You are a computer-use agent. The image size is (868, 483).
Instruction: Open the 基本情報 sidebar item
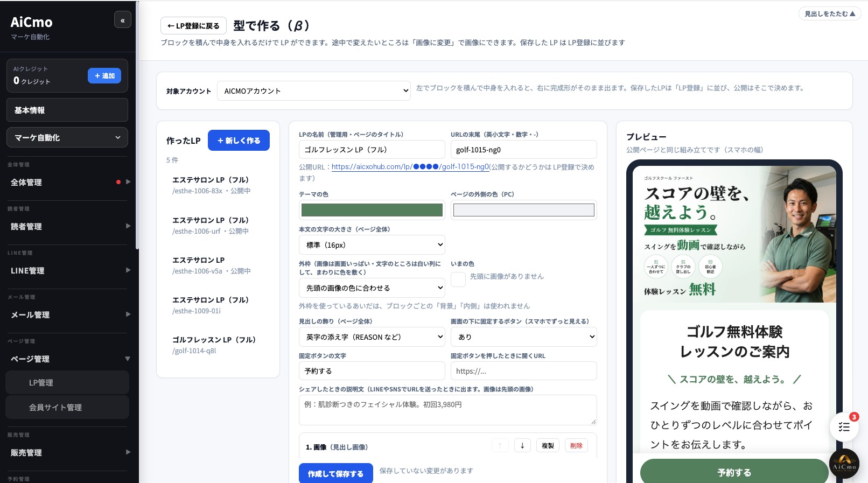point(67,110)
